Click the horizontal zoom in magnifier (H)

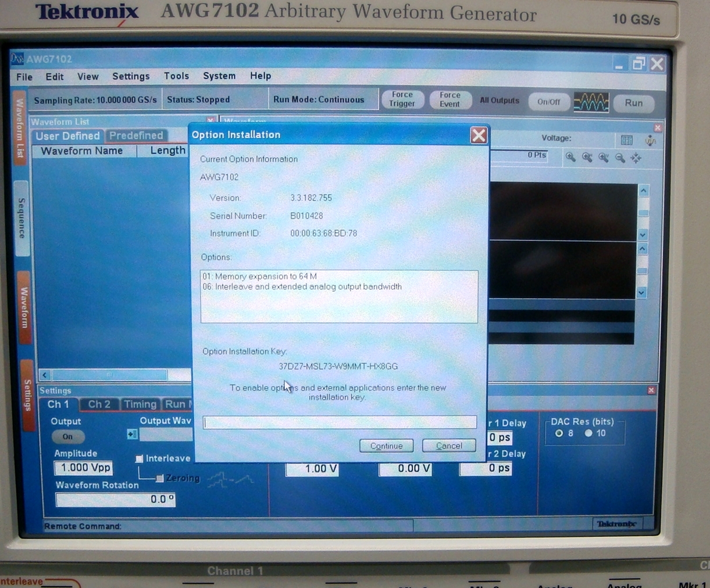(587, 157)
